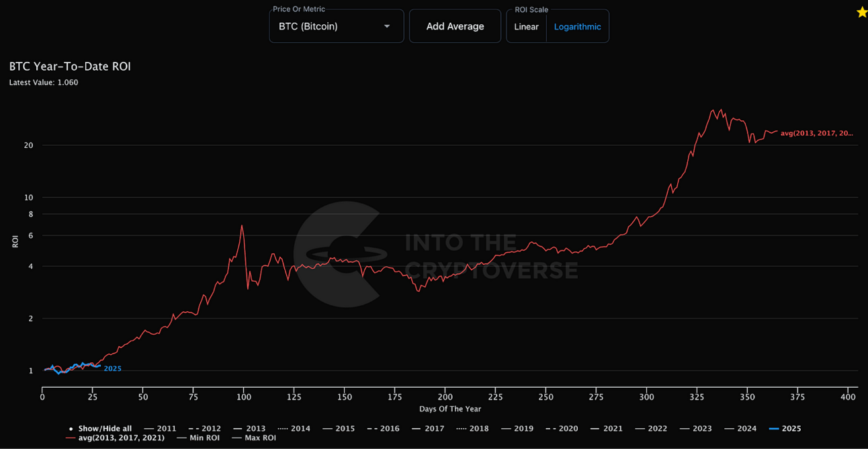The width and height of the screenshot is (868, 449).
Task: Click the x-axis tick label 200
Action: click(x=445, y=397)
